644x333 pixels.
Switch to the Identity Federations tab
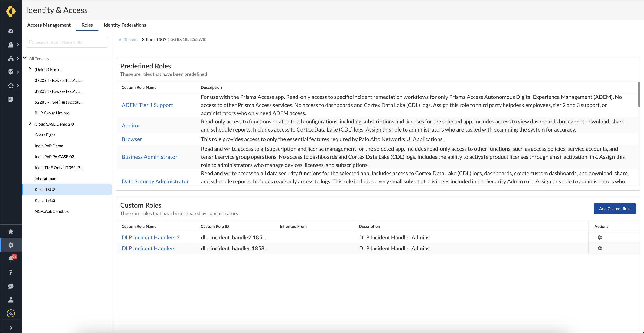(x=125, y=25)
